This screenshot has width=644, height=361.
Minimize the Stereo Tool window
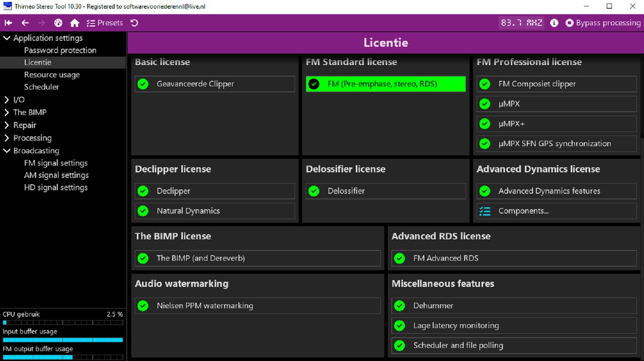coord(586,6)
